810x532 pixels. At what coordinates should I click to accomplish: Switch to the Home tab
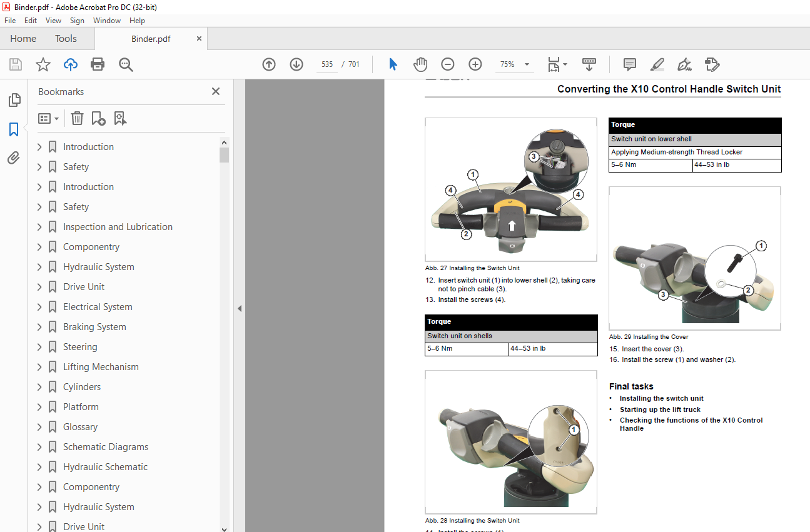tap(23, 39)
